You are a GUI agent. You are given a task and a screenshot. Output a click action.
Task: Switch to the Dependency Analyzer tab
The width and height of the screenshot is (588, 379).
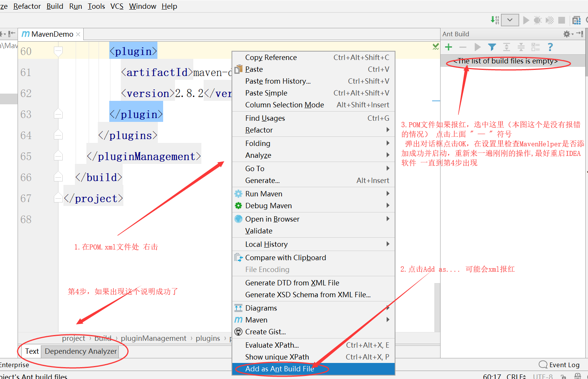(x=80, y=351)
